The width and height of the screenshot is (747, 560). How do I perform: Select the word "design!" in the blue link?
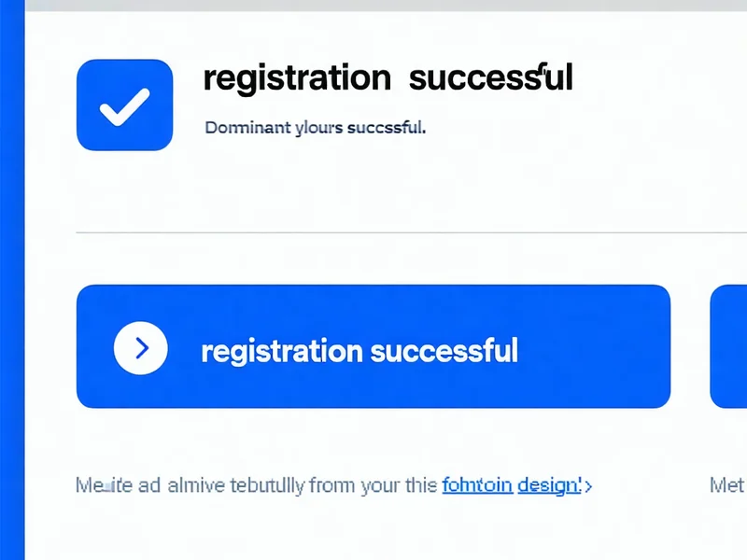(549, 485)
